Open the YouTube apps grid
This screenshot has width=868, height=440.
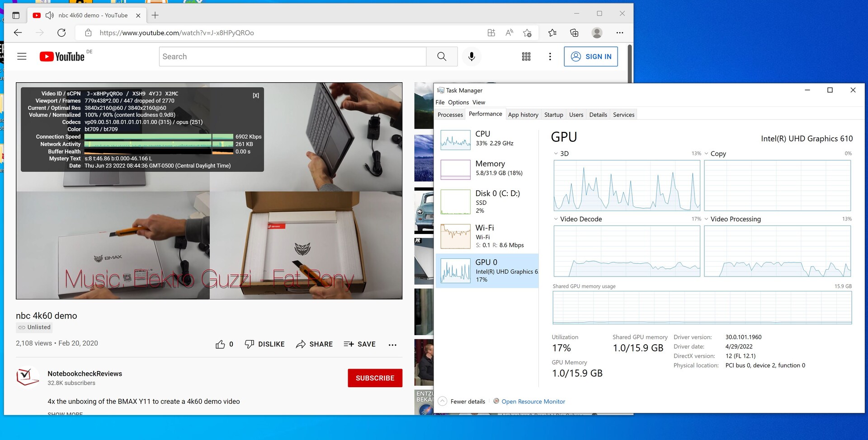point(526,56)
